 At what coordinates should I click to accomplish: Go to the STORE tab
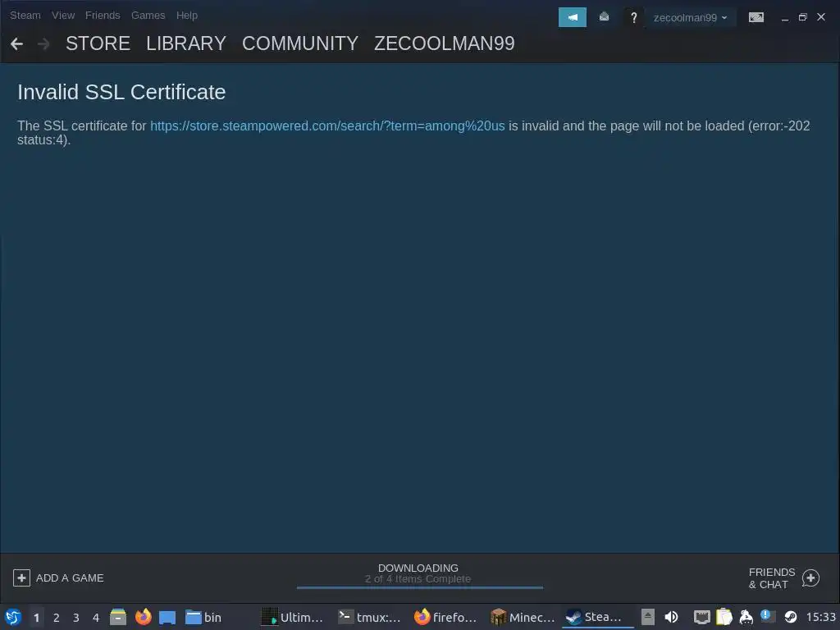click(98, 43)
